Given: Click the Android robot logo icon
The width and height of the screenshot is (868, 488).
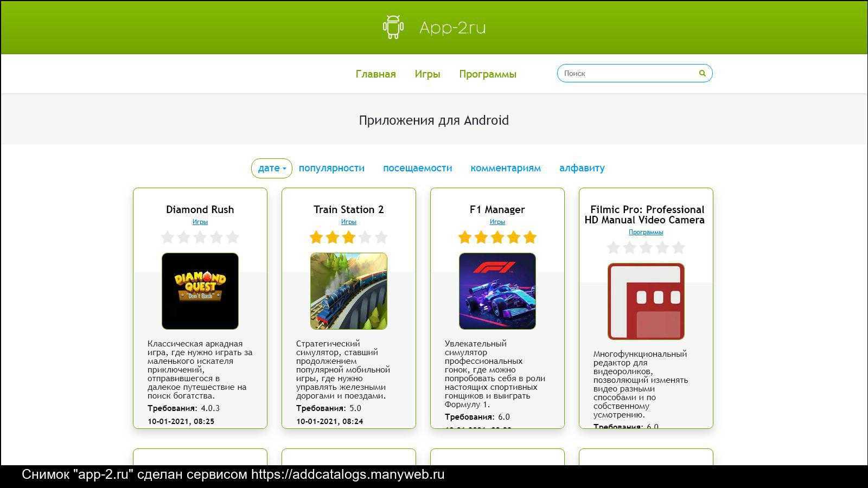Looking at the screenshot, I should (x=393, y=27).
